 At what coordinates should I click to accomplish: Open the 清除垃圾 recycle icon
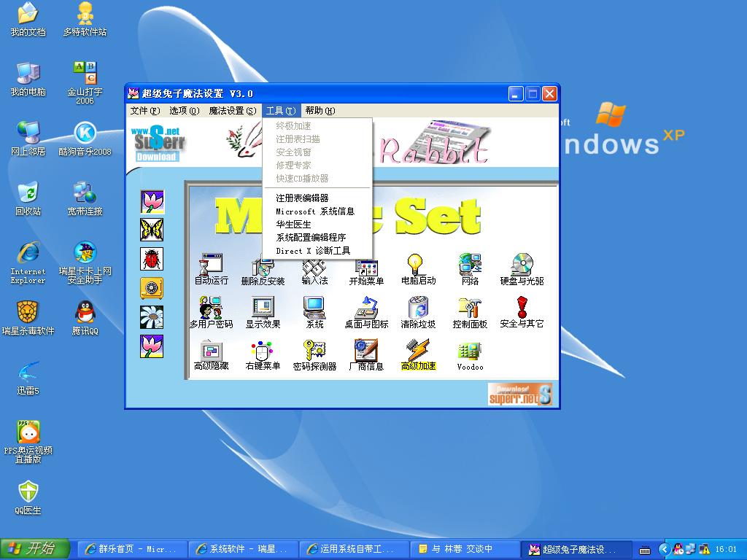tap(418, 312)
